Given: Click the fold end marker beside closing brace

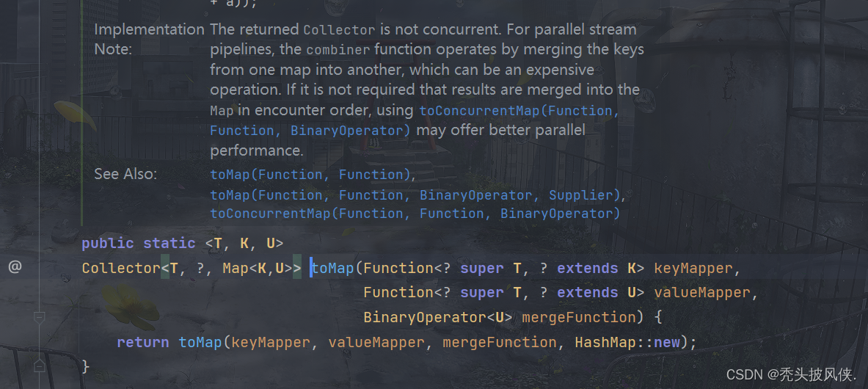Looking at the screenshot, I should click(39, 365).
